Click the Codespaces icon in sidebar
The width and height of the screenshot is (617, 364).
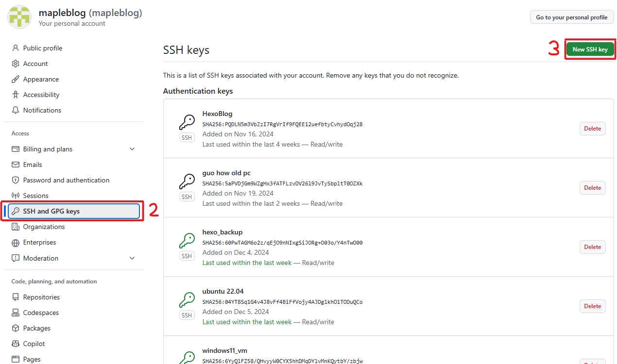click(x=16, y=313)
